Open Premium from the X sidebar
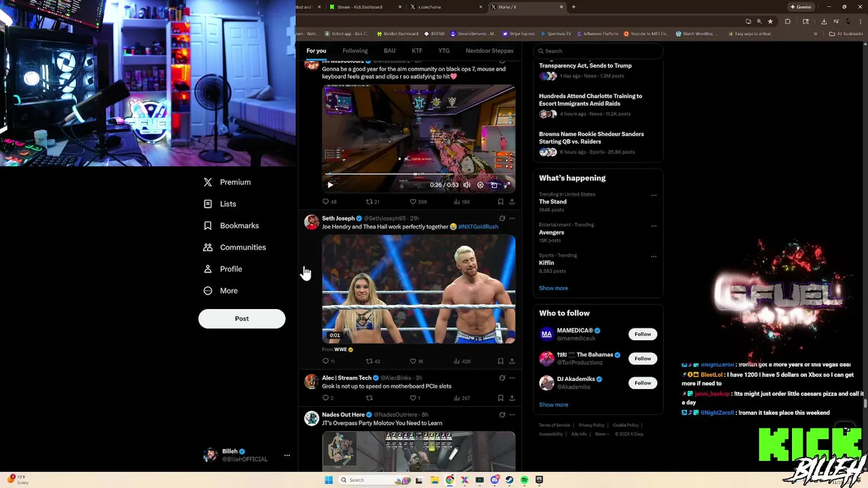The width and height of the screenshot is (868, 488). point(227,182)
